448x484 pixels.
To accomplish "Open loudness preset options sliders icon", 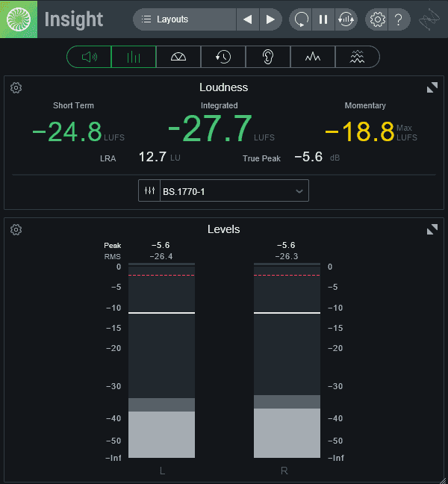I will pyautogui.click(x=149, y=190).
